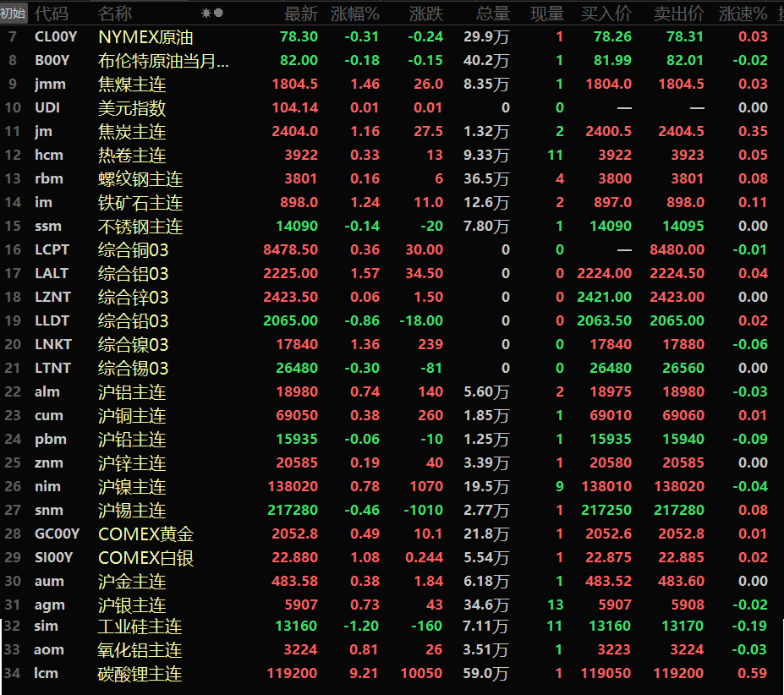Click the round dot icon in header
Image resolution: width=784 pixels, height=695 pixels.
click(x=219, y=14)
